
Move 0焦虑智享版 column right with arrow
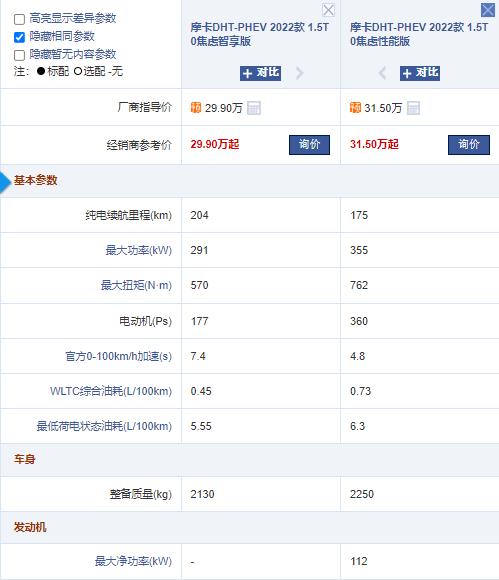click(x=300, y=73)
